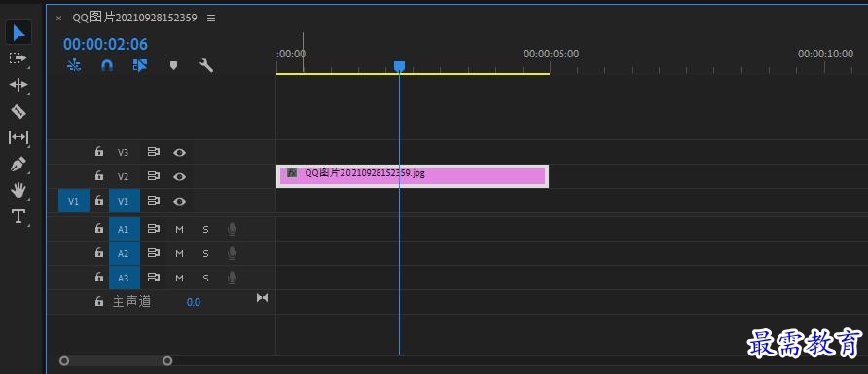This screenshot has width=868, height=374.
Task: Select the Hand tool
Action: coord(18,191)
